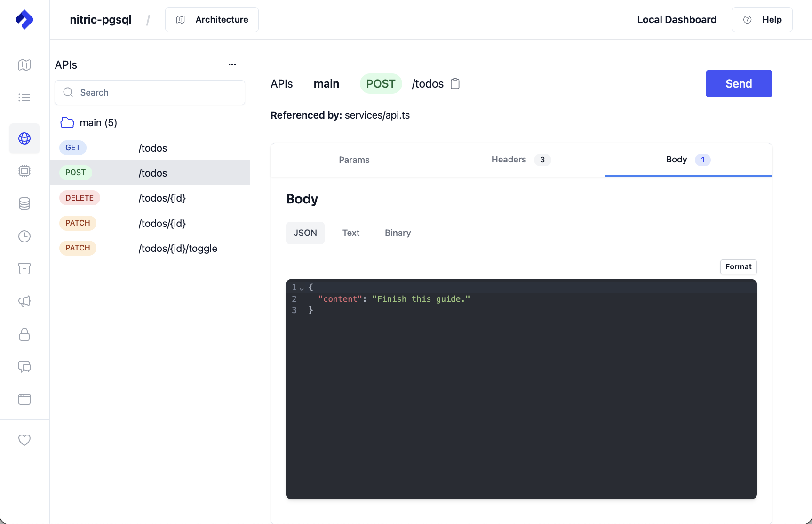Select the POST /todos endpoint

click(x=150, y=173)
